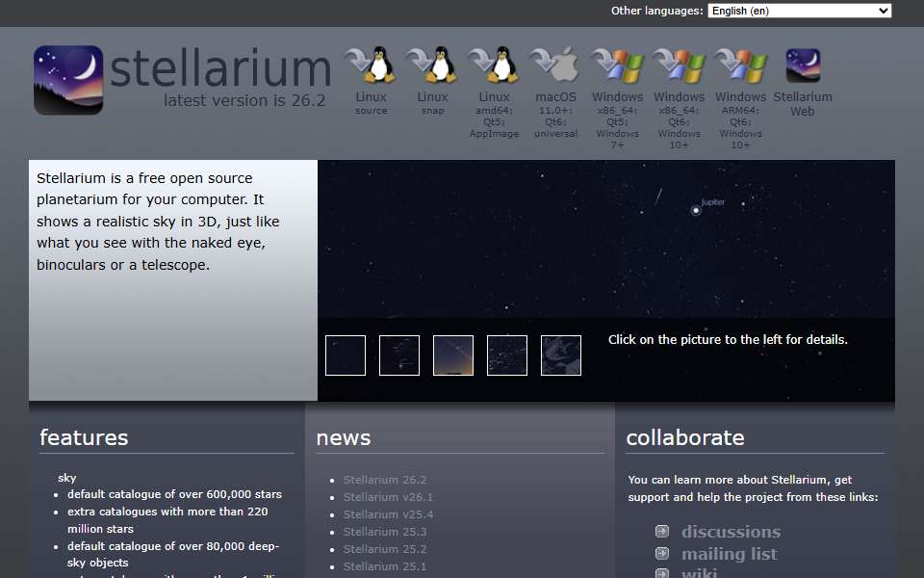Click 'latest version is 26.2' text

click(244, 100)
